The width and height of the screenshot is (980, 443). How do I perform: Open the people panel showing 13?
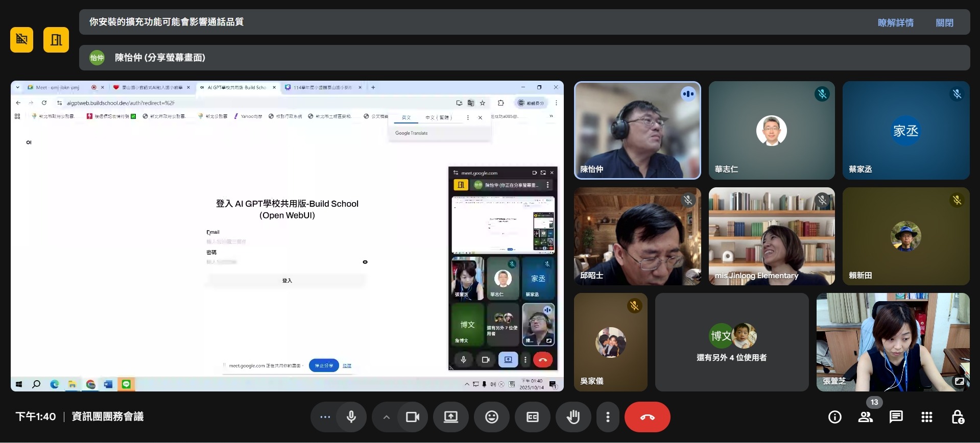point(865,417)
